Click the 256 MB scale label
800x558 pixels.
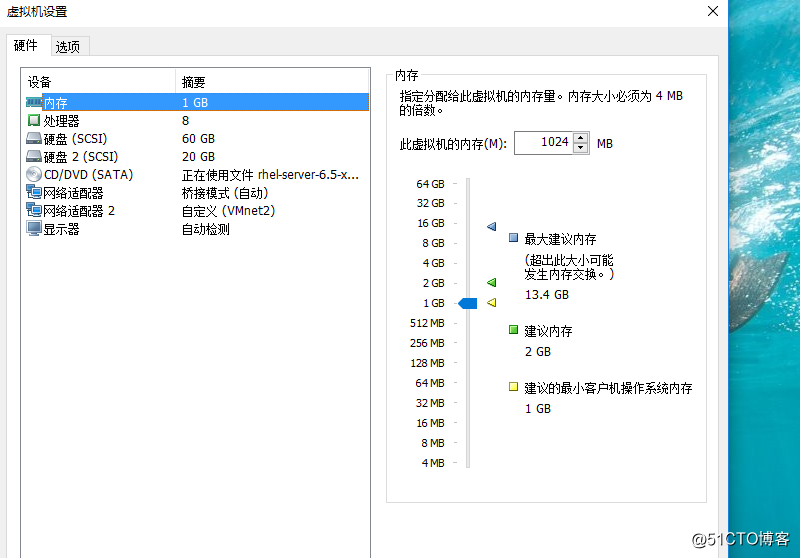pyautogui.click(x=427, y=343)
